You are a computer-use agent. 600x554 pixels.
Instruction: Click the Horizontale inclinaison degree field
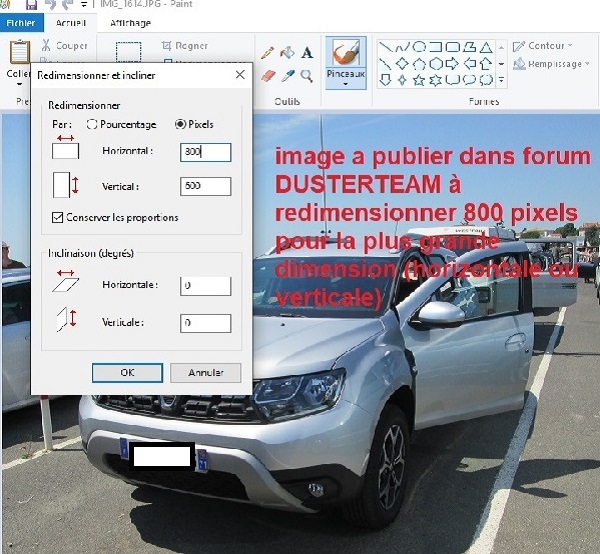205,286
